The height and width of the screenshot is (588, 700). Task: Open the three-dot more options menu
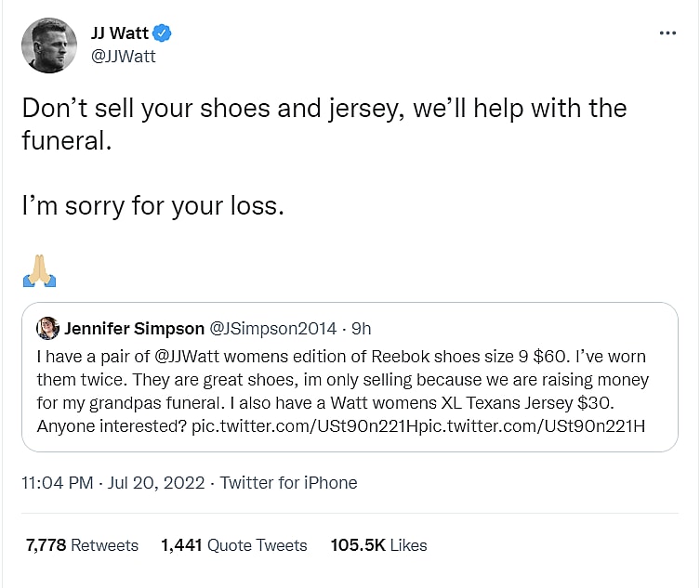(x=667, y=33)
